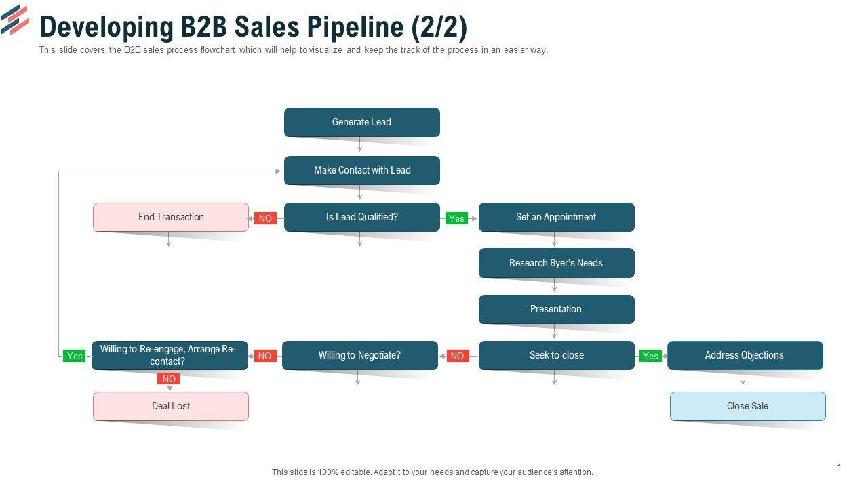Select the Set an Appointment box
868x488 pixels.
(x=556, y=217)
